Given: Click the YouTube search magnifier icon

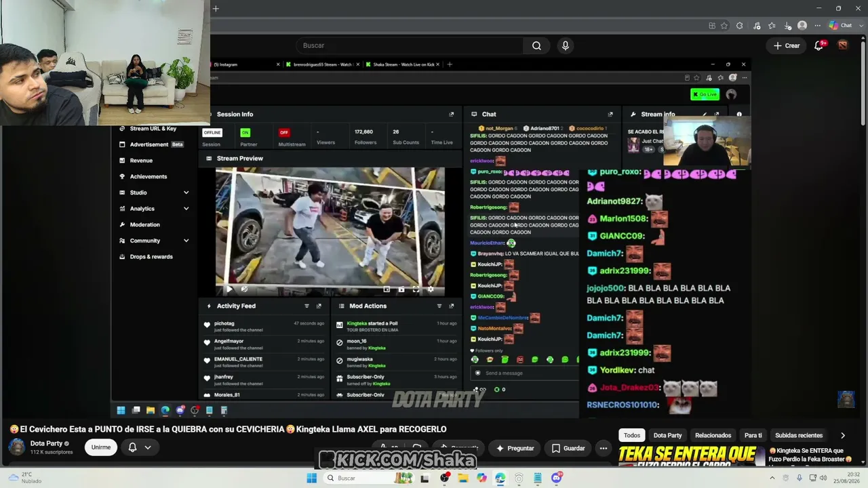Looking at the screenshot, I should point(536,45).
